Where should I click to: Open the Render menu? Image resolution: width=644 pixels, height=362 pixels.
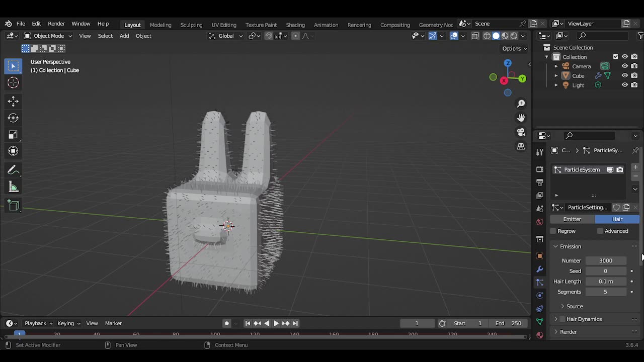tap(56, 24)
